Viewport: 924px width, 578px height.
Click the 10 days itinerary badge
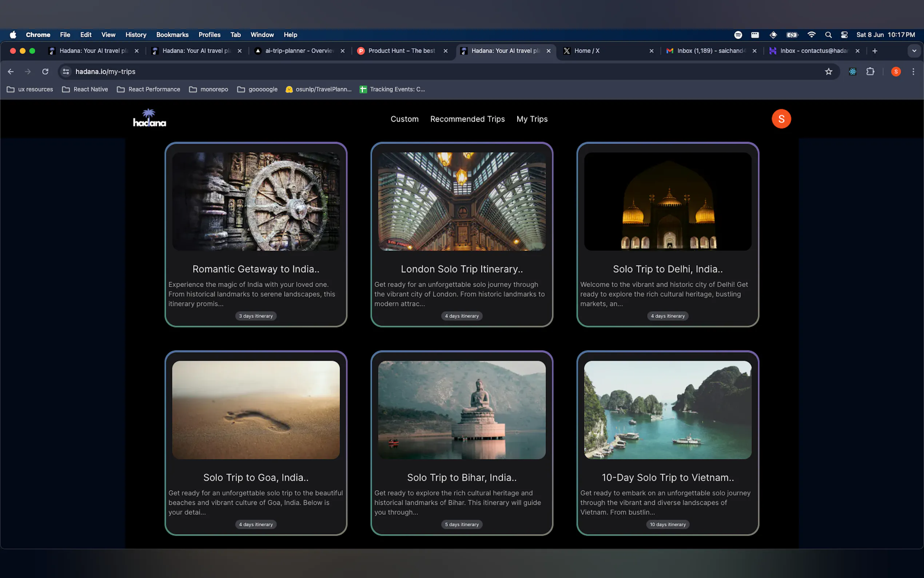(x=667, y=524)
